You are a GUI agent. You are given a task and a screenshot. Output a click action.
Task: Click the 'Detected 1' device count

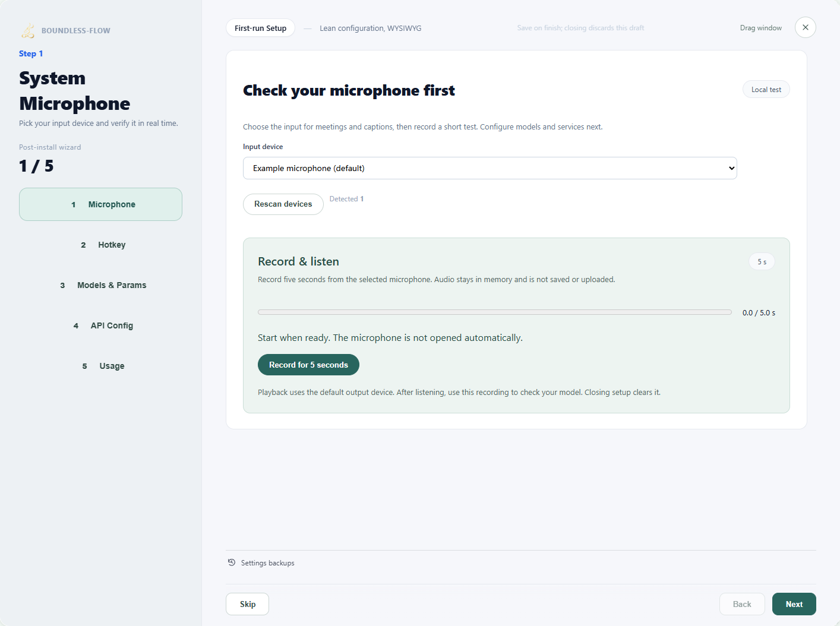click(x=347, y=199)
